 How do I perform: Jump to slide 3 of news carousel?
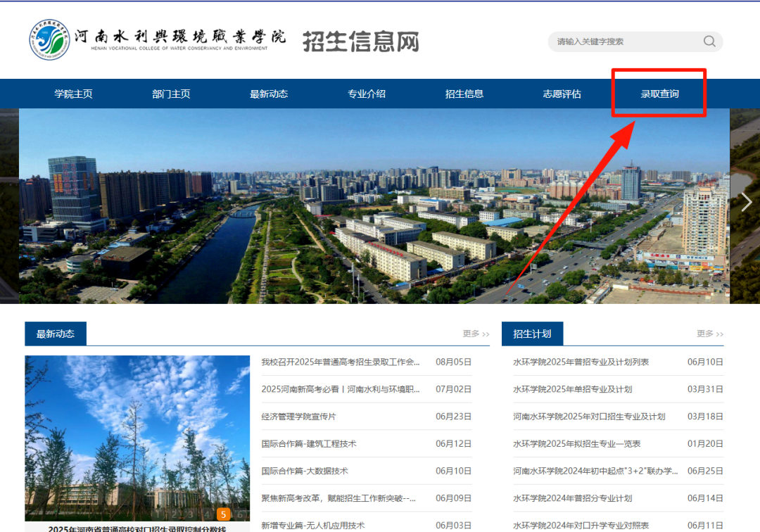[x=190, y=514]
